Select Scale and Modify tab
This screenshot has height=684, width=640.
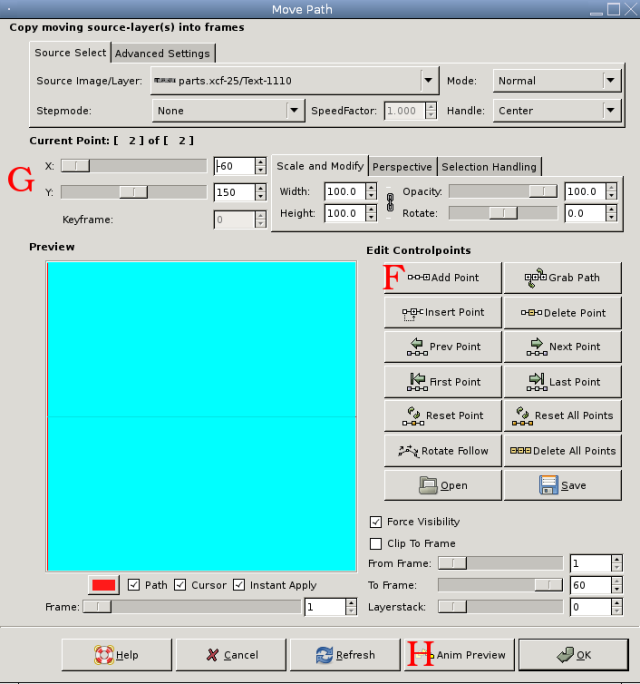click(x=320, y=166)
